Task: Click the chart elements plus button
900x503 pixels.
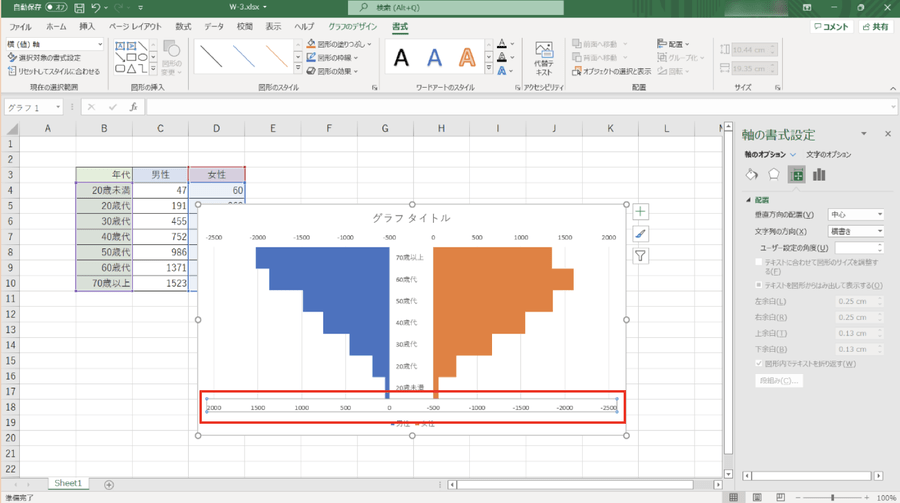Action: click(640, 212)
